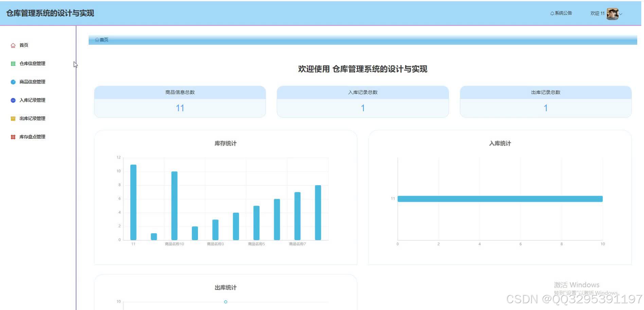Click the 系统公告 notification bell icon
This screenshot has height=310, width=644.
click(552, 13)
